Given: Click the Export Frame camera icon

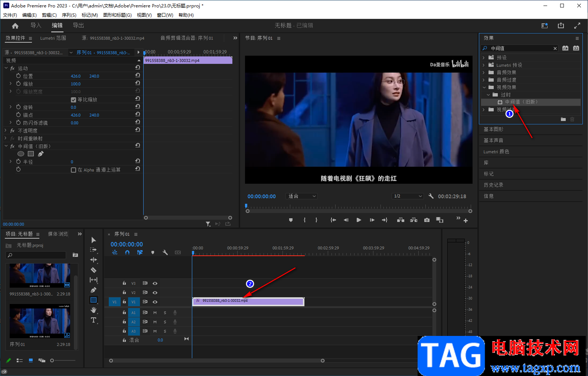Looking at the screenshot, I should pyautogui.click(x=427, y=220).
